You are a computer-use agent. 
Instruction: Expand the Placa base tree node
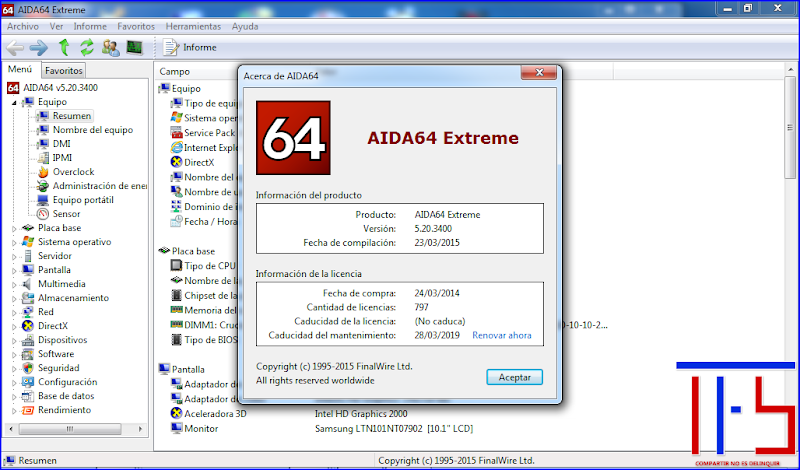pyautogui.click(x=14, y=229)
